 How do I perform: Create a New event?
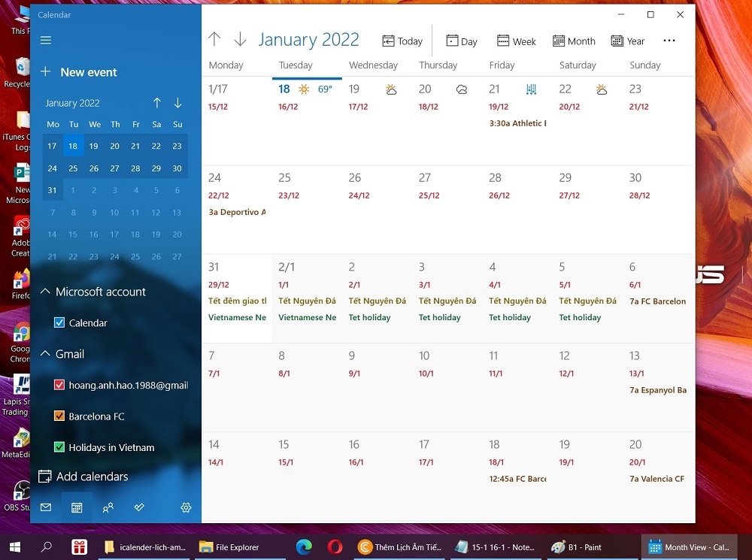[79, 71]
